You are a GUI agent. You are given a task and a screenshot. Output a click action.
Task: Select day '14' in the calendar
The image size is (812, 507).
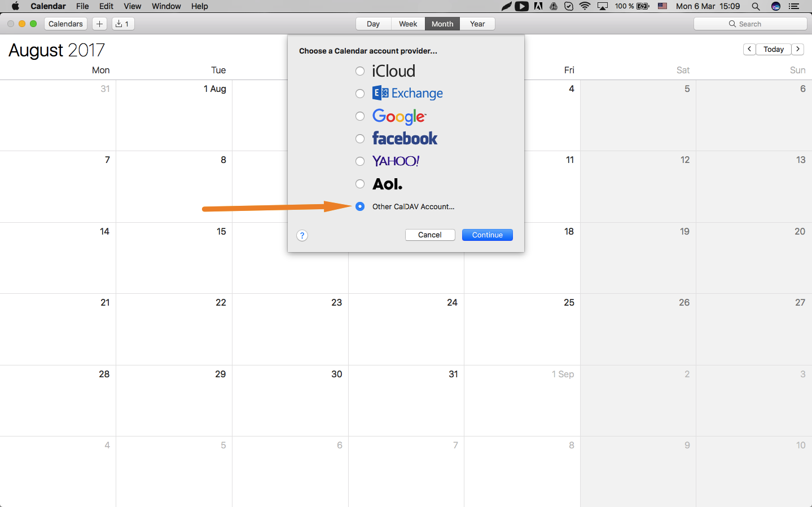point(58,258)
